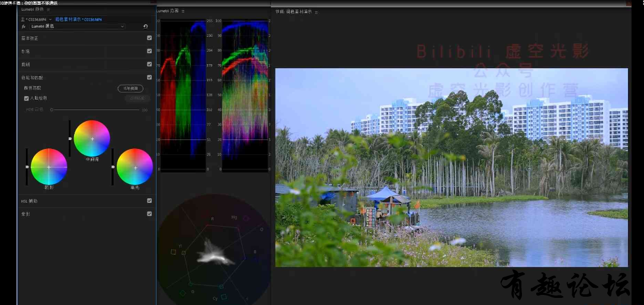This screenshot has height=305, width=644.
Task: Expand the 曲线 section
Action: [x=25, y=65]
